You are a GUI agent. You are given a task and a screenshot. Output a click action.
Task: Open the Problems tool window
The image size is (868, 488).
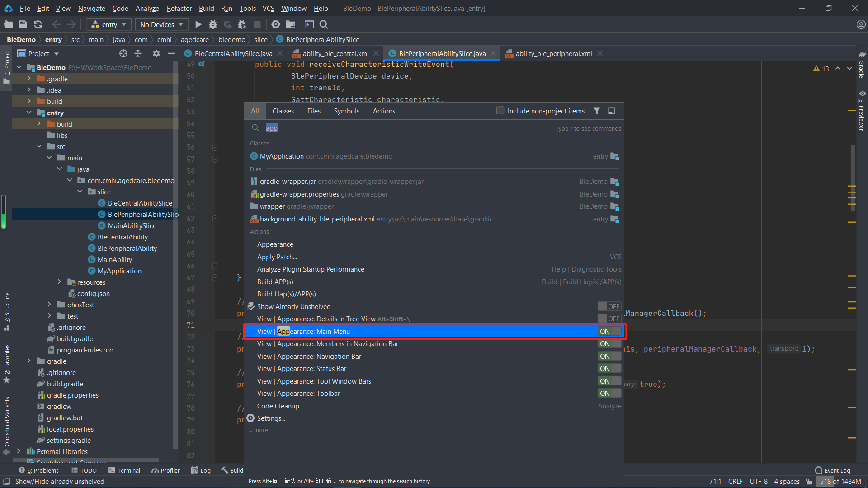(39, 470)
